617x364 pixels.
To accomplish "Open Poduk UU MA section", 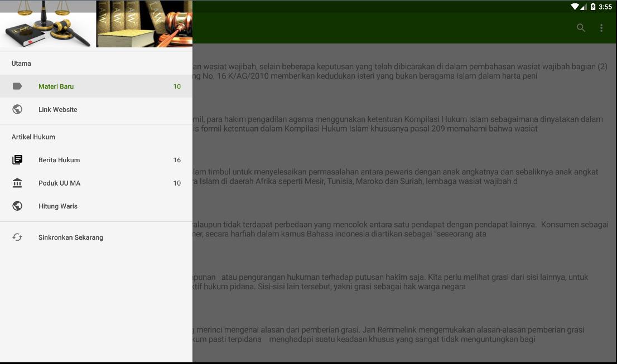I will point(96,183).
